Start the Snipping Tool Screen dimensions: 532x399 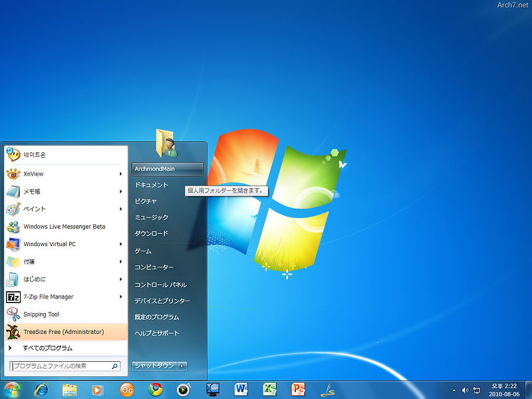[66, 314]
